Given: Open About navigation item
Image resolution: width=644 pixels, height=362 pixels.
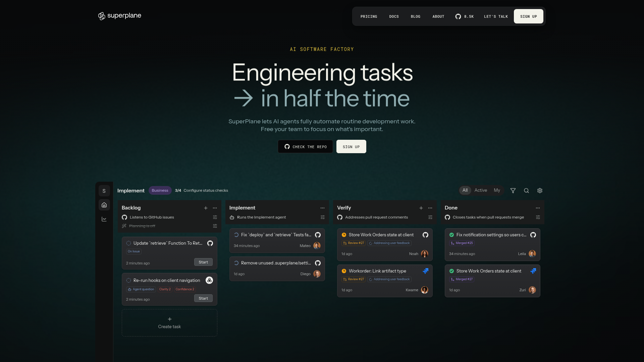Looking at the screenshot, I should tap(438, 16).
